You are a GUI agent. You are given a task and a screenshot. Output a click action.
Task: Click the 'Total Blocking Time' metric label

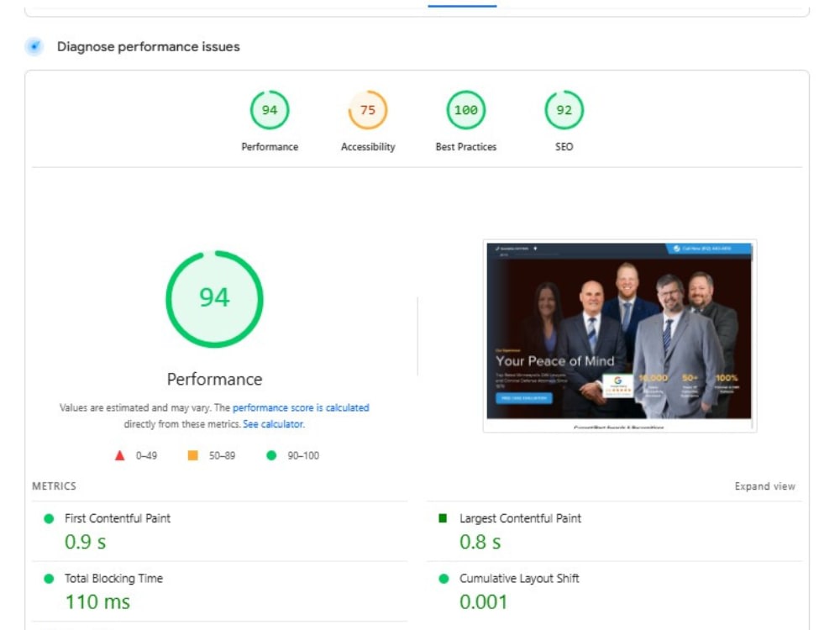point(113,579)
